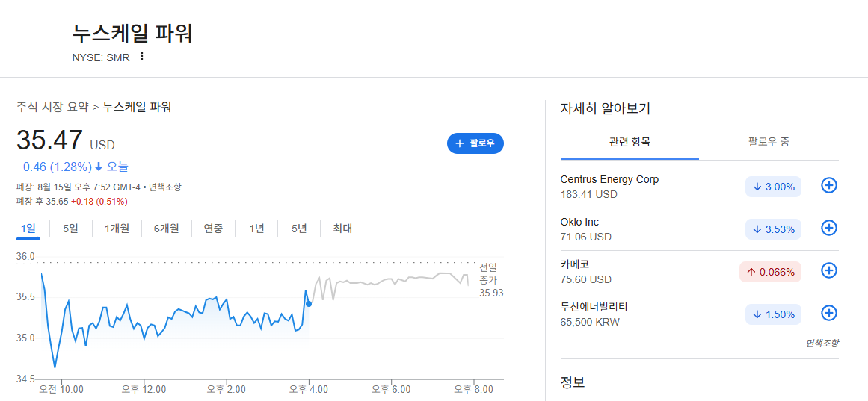Viewport: 868px width, 401px height.
Task: Add 두산에너빌리티 with plus circle icon
Action: pyautogui.click(x=828, y=313)
